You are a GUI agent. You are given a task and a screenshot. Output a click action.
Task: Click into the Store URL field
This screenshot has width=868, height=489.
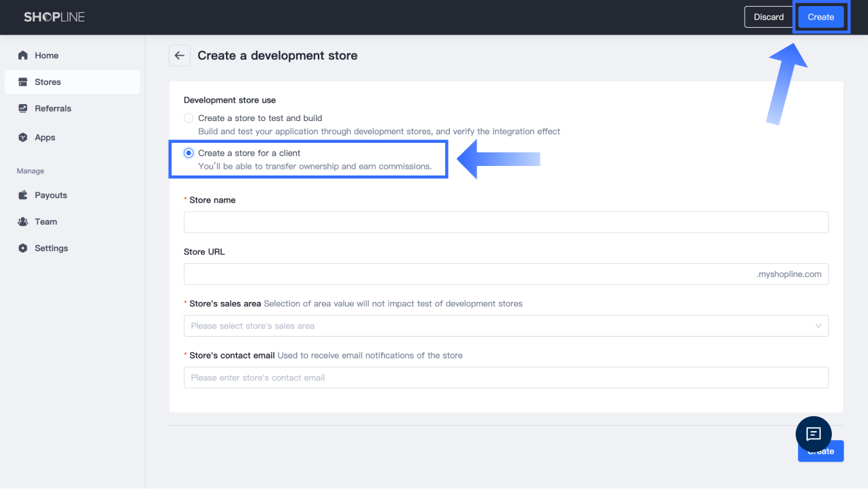(470, 274)
